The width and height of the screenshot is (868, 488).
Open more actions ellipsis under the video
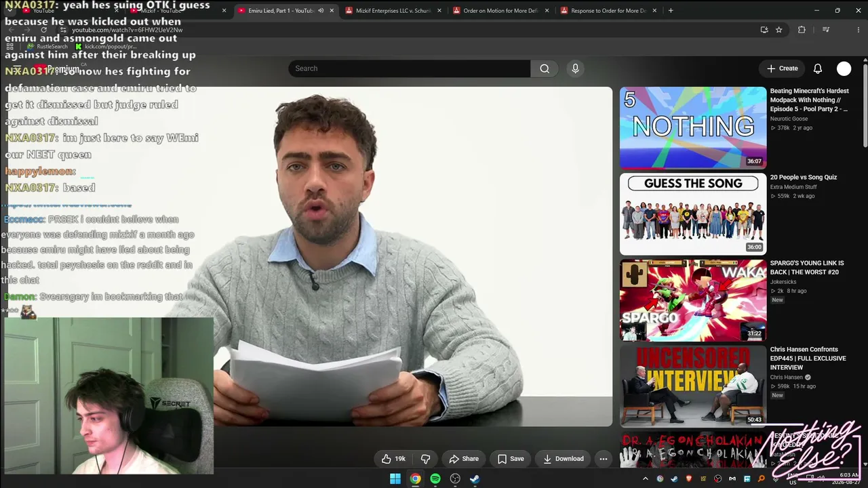(603, 459)
